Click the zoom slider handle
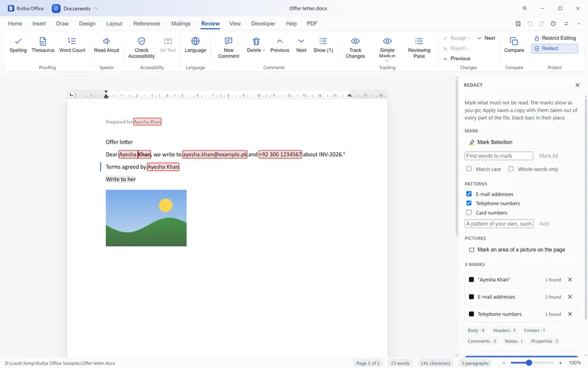Image resolution: width=588 pixels, height=368 pixels. 529,363
